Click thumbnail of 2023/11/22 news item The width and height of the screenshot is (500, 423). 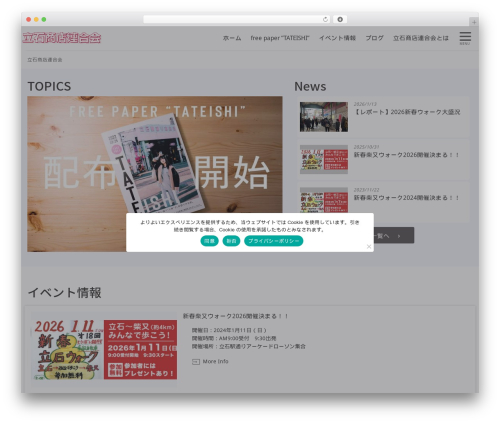pyautogui.click(x=324, y=200)
